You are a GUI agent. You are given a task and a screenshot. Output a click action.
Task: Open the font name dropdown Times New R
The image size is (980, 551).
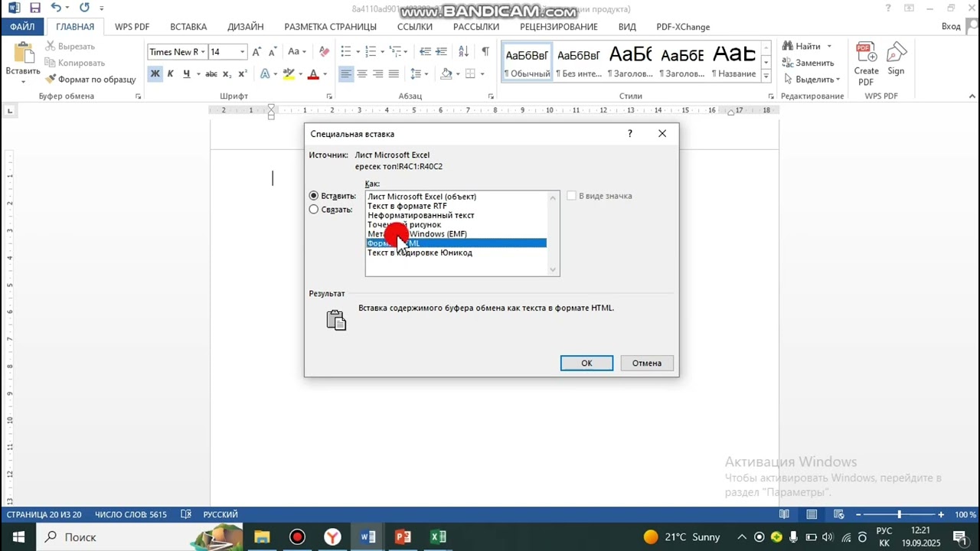[203, 52]
